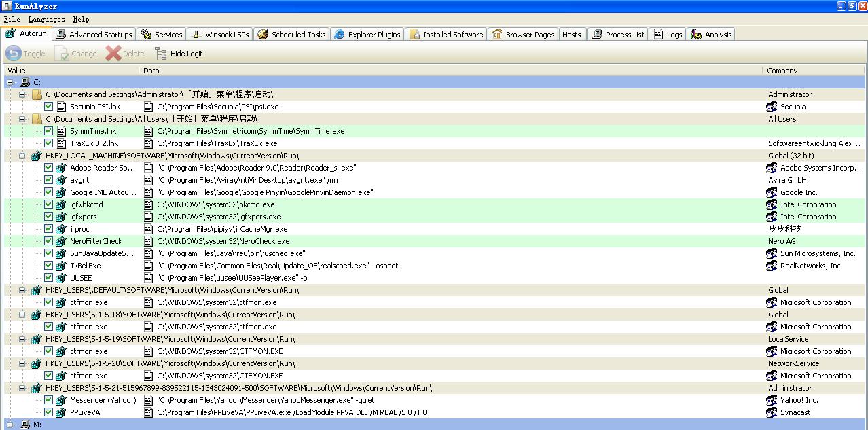Click the Avira GmbH company cell
This screenshot has width=868, height=430.
787,180
